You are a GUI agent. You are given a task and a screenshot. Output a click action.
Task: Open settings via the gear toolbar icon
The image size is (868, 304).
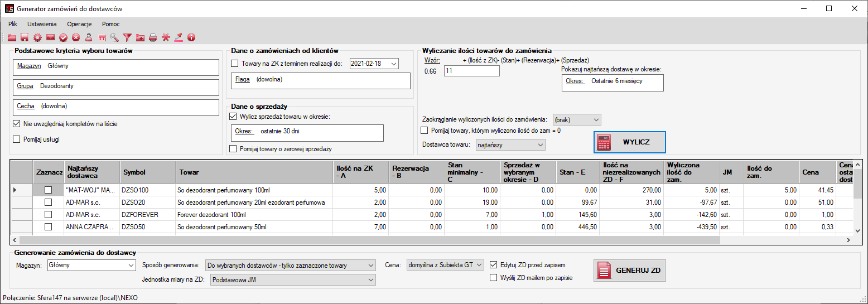[37, 37]
